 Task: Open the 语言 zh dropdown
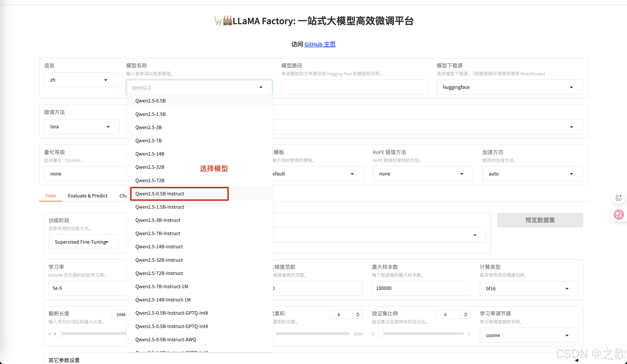(80, 80)
